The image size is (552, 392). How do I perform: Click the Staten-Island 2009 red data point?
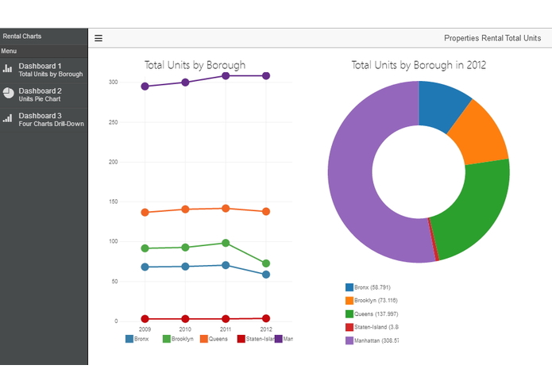click(x=145, y=319)
